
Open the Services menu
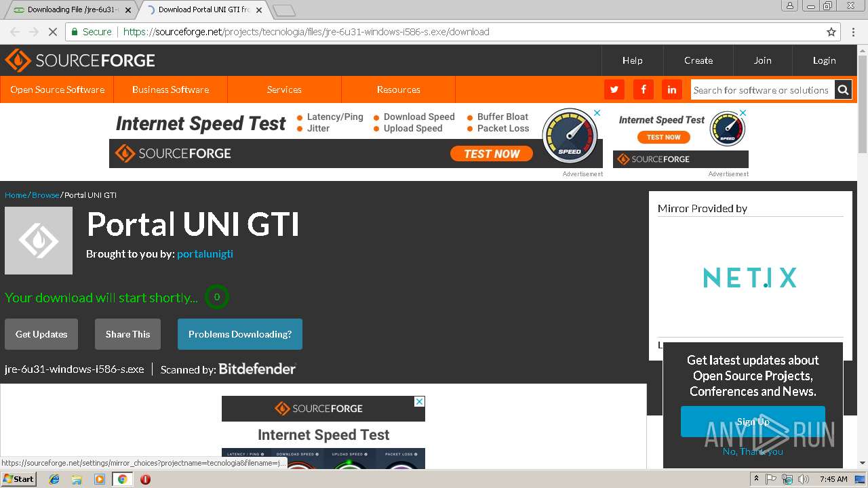[x=284, y=89]
